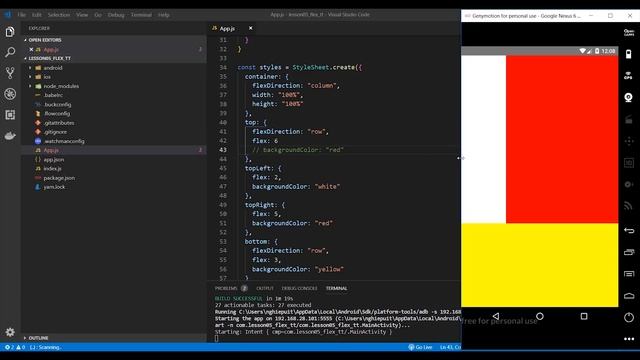640x360 pixels.
Task: Open the Source Control view
Action: coord(10,73)
